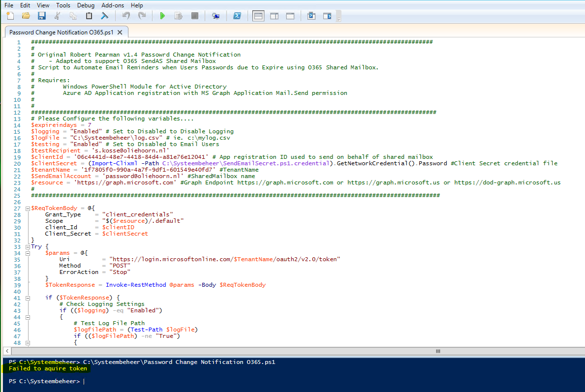Click 'Failed to aquire token' console message
The width and height of the screenshot is (585, 392).
[48, 368]
